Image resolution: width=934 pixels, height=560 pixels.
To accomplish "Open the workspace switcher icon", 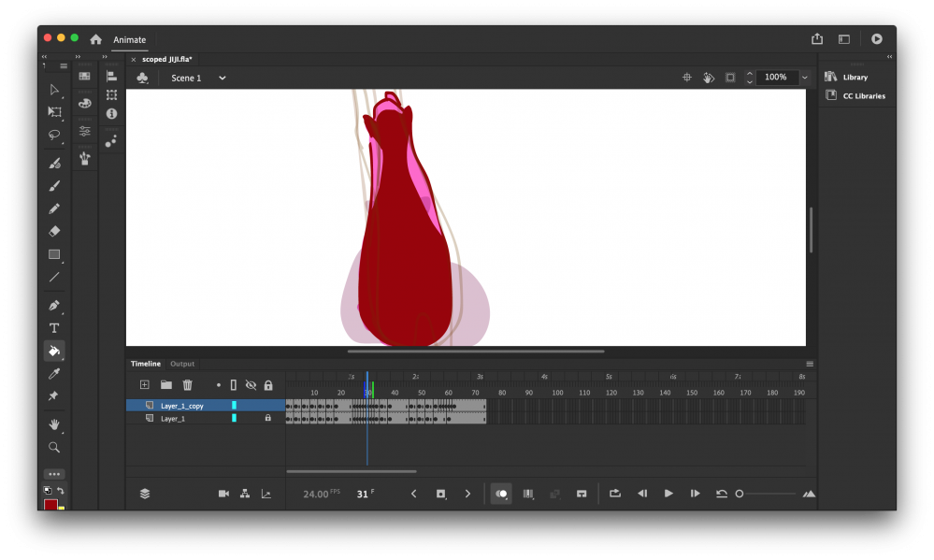I will point(844,39).
